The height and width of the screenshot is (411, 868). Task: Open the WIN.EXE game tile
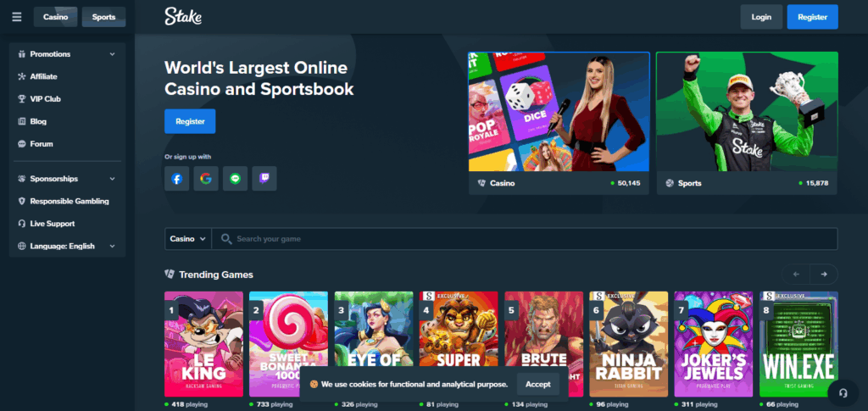798,344
